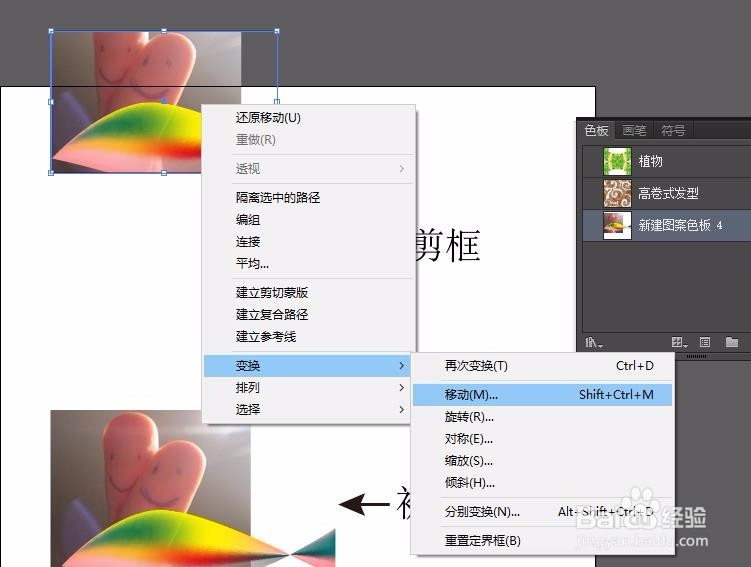Choose 缩放(S)... in submenu

[542, 461]
